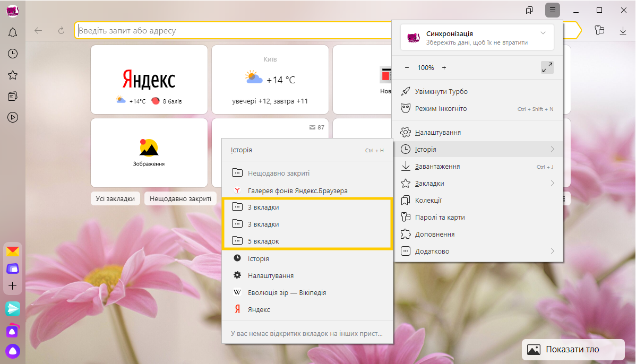Viewport: 636px width, 364px height.
Task: Open collections icon in title bar
Action: 529,10
